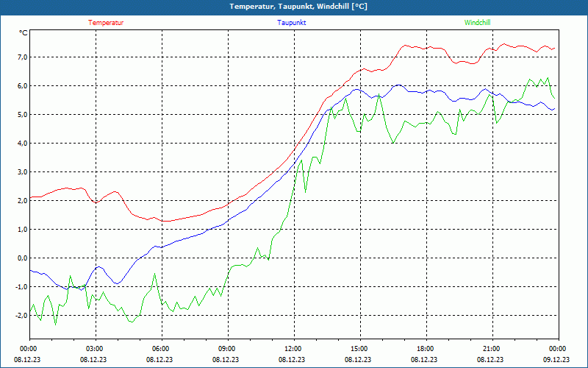This screenshot has height=368, width=588.
Task: Click the 5,0 y-axis value
Action: 22,115
